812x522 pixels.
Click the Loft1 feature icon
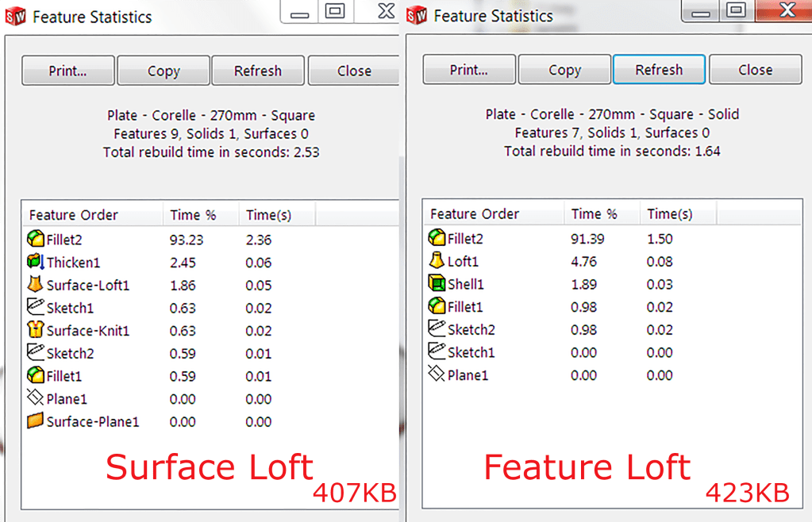pos(436,261)
